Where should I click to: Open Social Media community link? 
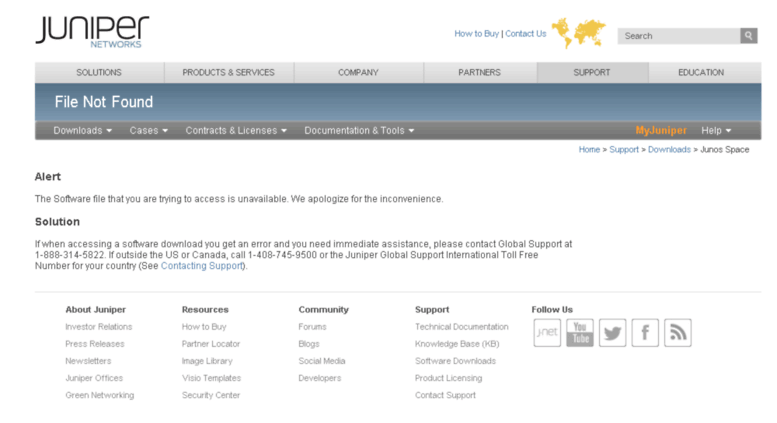click(x=322, y=361)
